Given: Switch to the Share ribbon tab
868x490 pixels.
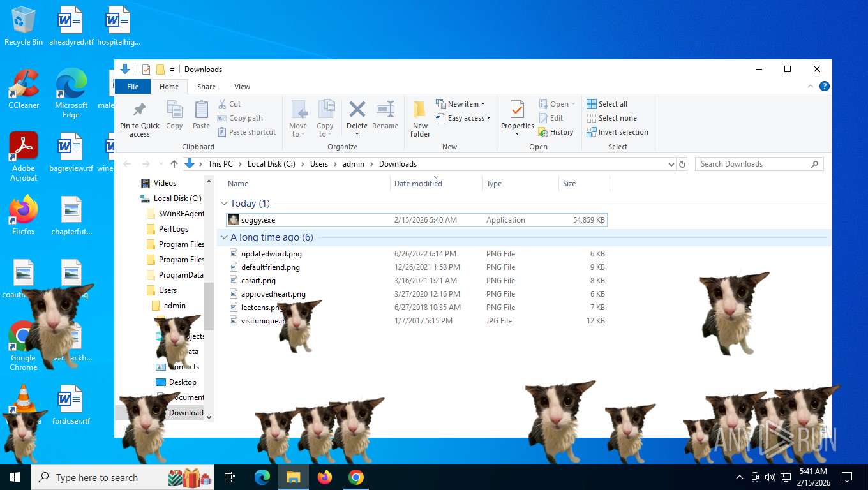Looking at the screenshot, I should click(206, 87).
